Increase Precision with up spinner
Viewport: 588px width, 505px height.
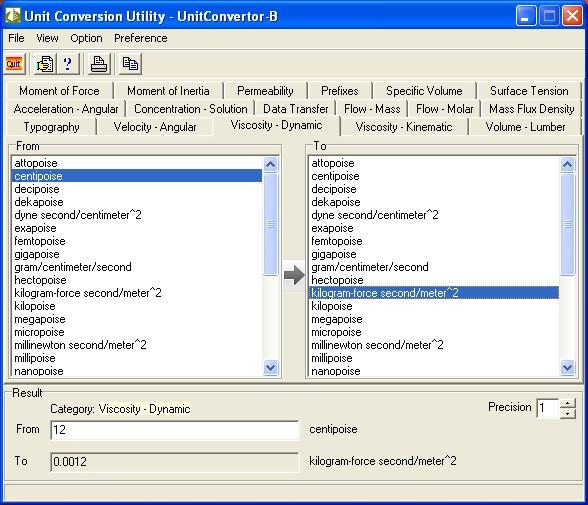(x=567, y=403)
